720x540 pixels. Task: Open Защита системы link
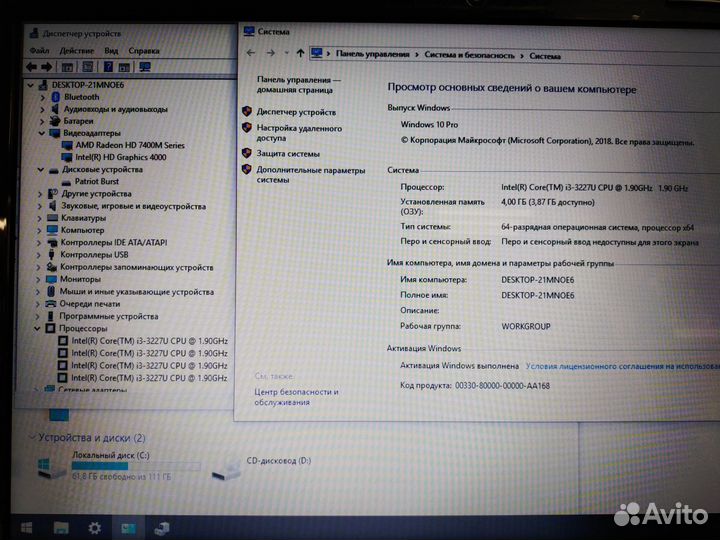(288, 154)
